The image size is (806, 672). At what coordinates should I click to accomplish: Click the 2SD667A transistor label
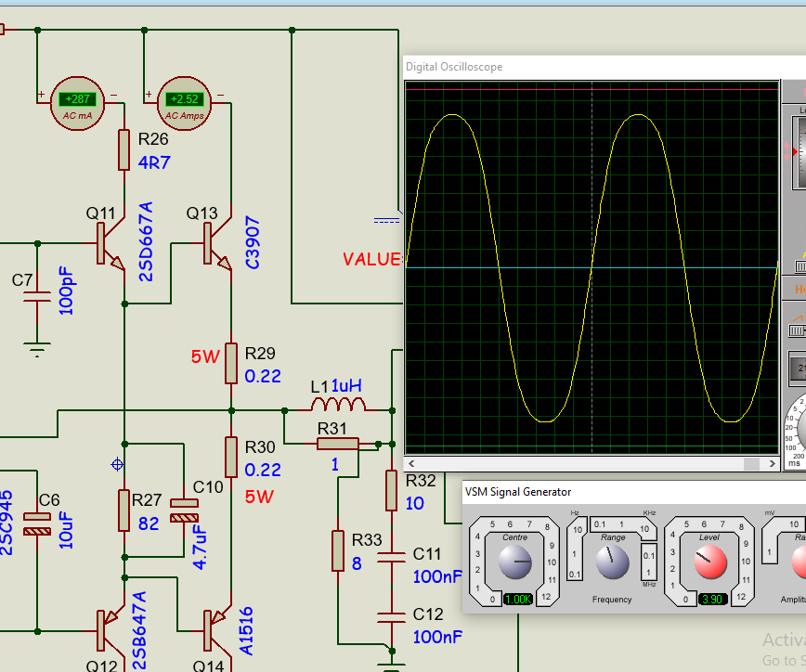[146, 241]
